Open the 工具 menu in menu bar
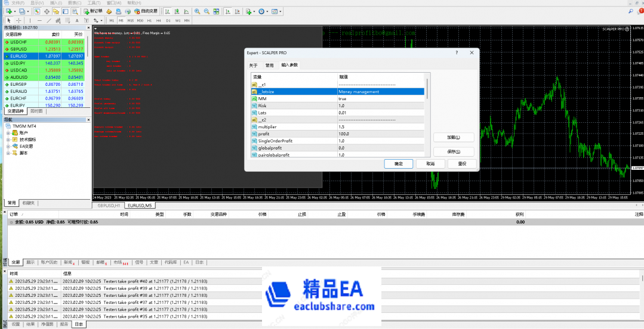 coord(94,3)
